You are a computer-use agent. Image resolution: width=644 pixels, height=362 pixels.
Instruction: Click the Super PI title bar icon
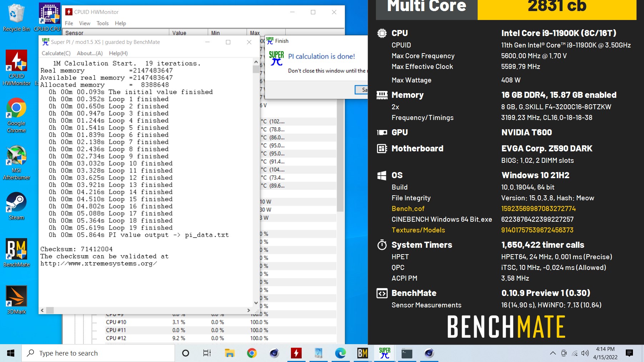tap(45, 42)
